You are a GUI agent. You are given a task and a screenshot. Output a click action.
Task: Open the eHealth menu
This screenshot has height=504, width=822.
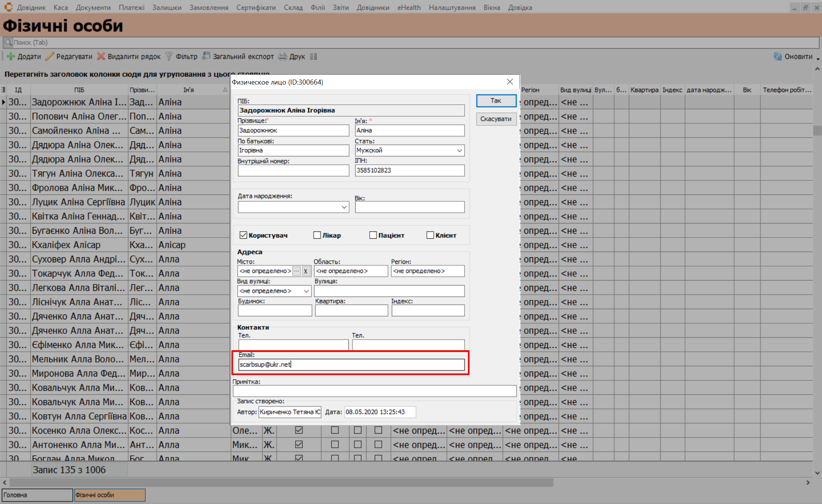point(409,7)
